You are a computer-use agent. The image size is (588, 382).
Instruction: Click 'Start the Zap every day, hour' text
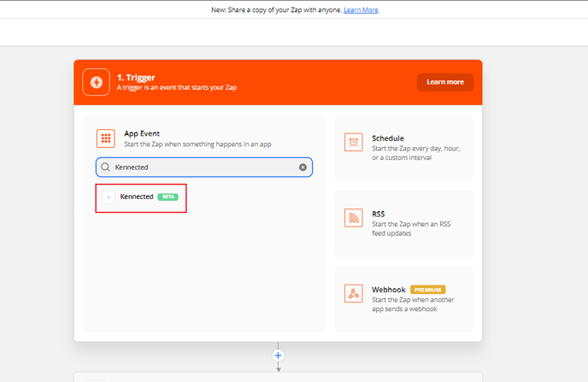pos(416,153)
